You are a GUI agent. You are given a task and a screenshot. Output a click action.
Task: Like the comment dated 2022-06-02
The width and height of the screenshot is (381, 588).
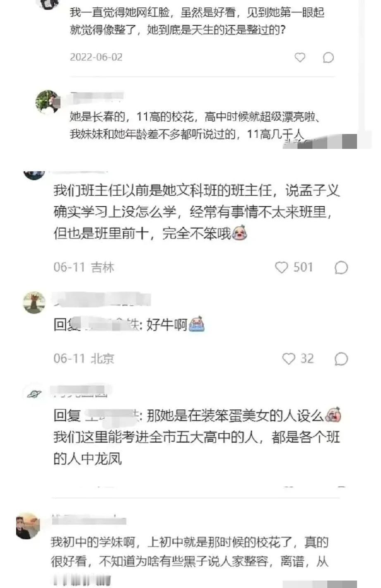point(300,57)
